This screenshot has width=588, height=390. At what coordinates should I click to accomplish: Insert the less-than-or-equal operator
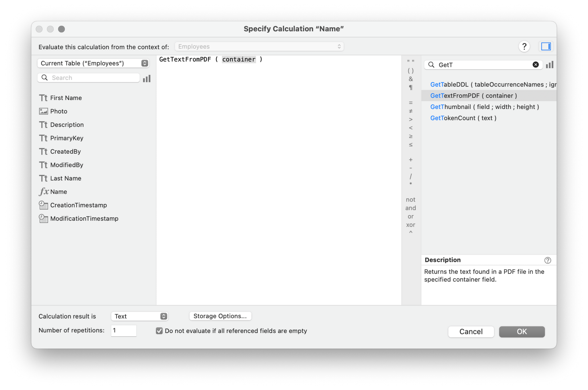pyautogui.click(x=410, y=145)
